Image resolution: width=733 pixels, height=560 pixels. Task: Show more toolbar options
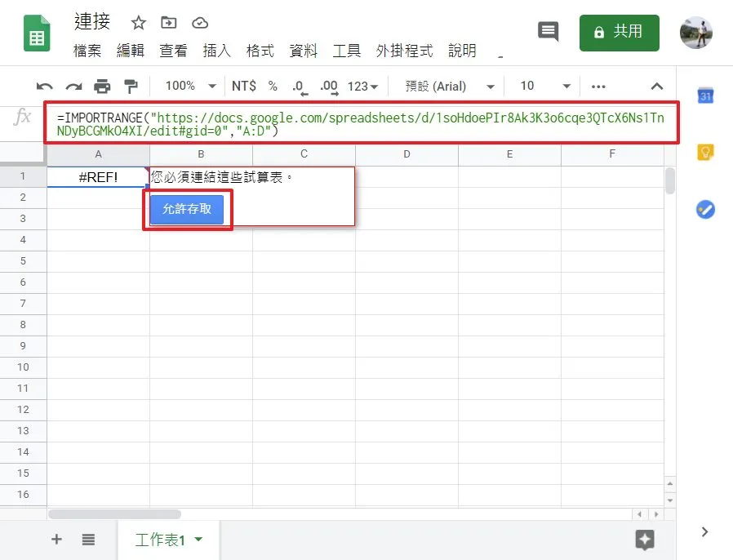(598, 87)
